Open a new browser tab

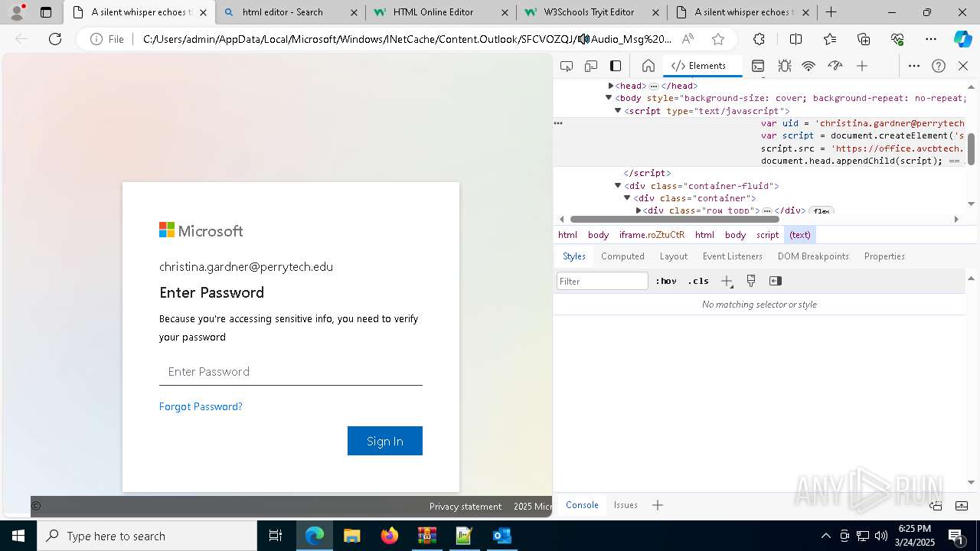(831, 12)
